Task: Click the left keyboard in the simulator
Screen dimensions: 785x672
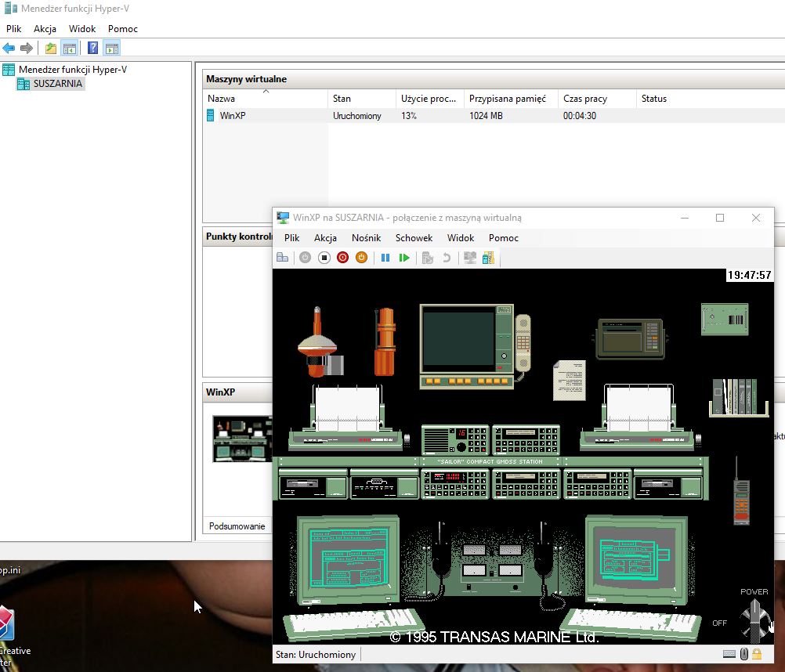Action: [353, 624]
